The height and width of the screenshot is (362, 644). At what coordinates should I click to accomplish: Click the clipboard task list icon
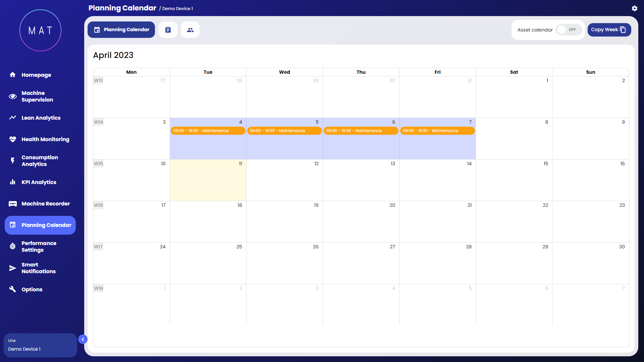point(168,30)
